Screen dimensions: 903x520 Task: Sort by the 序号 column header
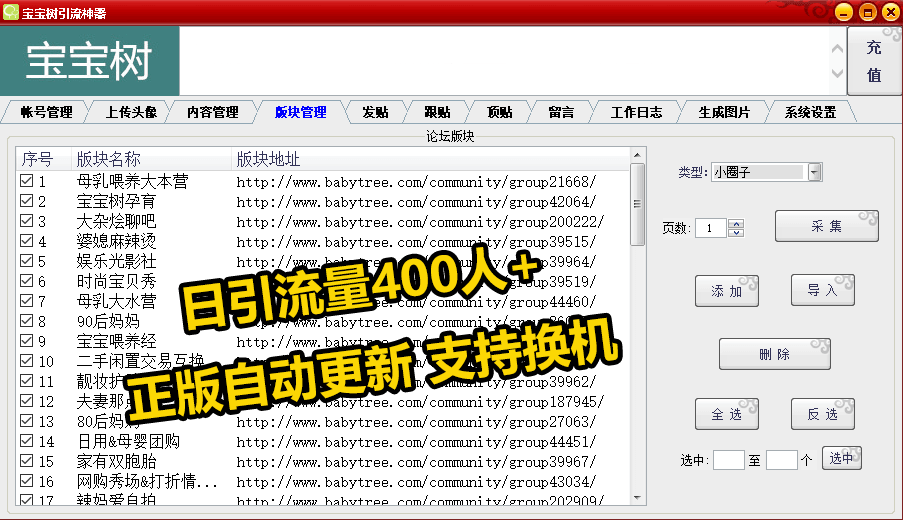44,159
